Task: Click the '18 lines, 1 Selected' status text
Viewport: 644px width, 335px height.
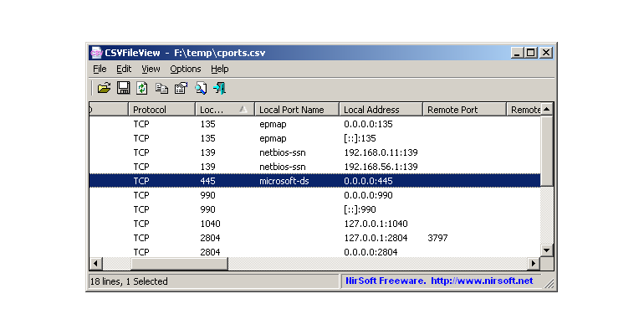Action: (x=129, y=281)
